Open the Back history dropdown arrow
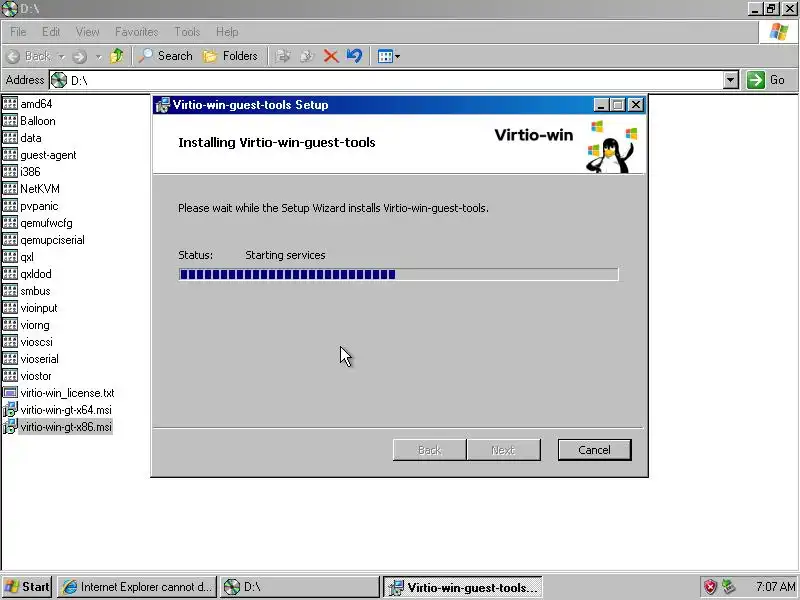The height and width of the screenshot is (600, 800). [61, 56]
